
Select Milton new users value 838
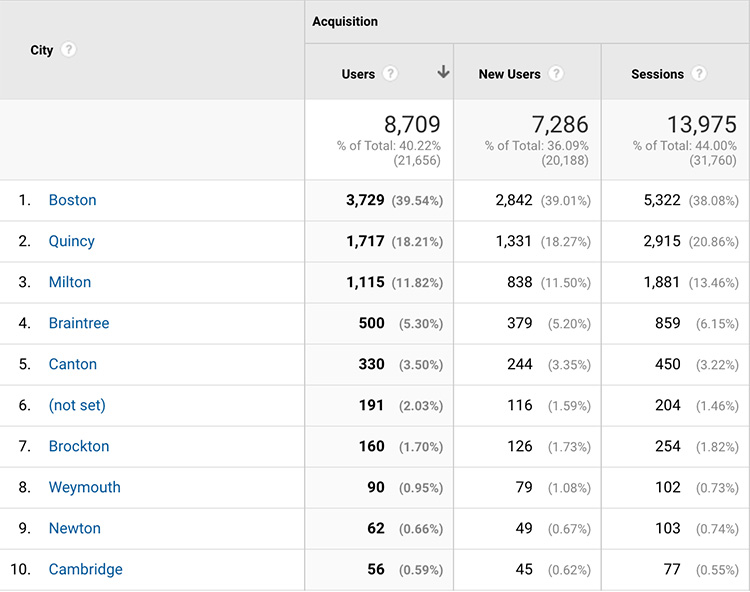click(519, 282)
